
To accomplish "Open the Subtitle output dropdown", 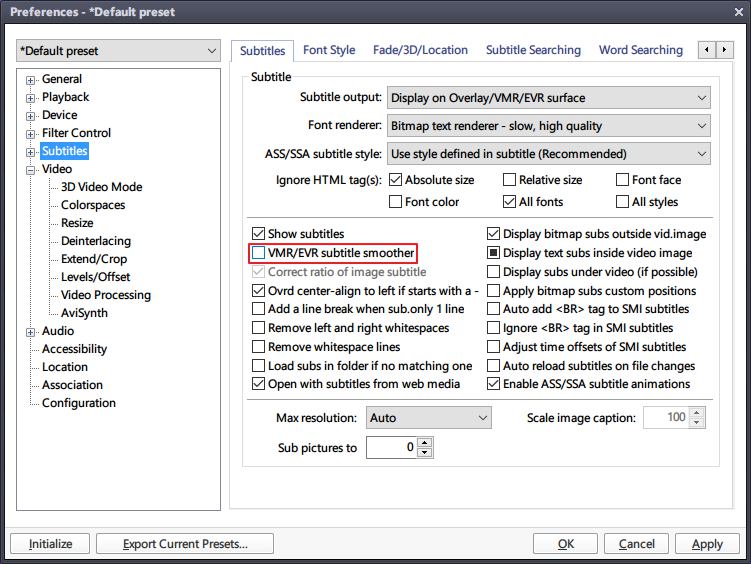I will [x=547, y=98].
